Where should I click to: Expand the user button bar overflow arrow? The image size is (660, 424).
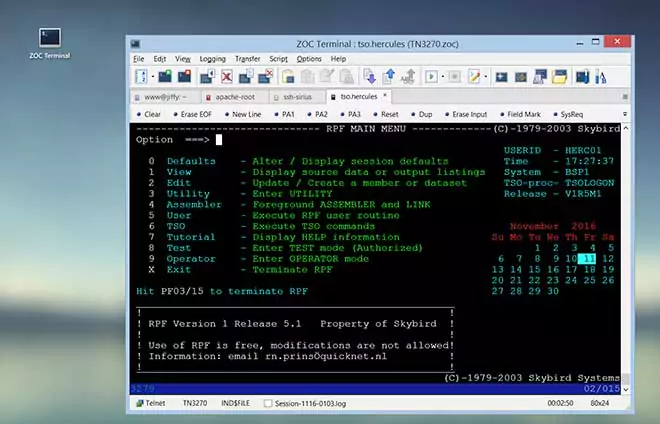[x=625, y=114]
